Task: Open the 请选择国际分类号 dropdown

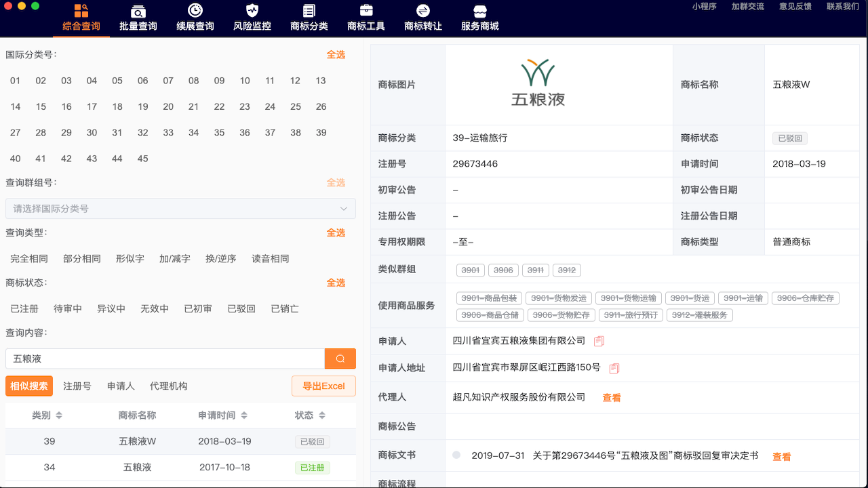Action: tap(180, 209)
